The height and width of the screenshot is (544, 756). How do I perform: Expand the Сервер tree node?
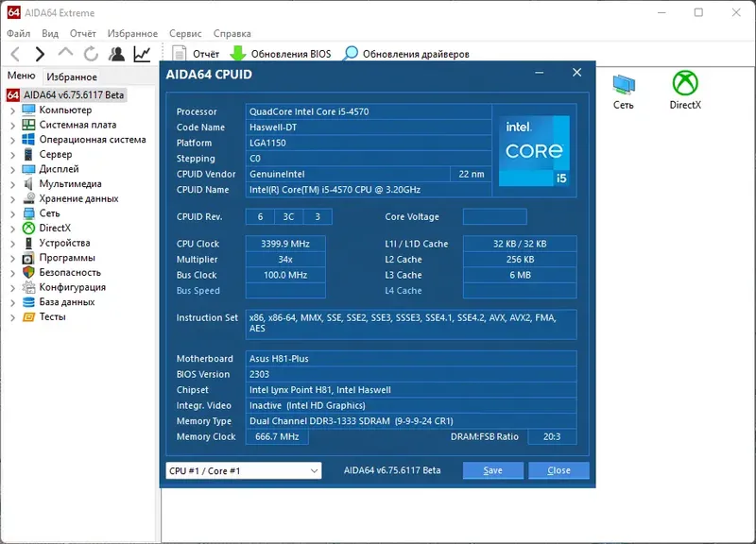[12, 155]
